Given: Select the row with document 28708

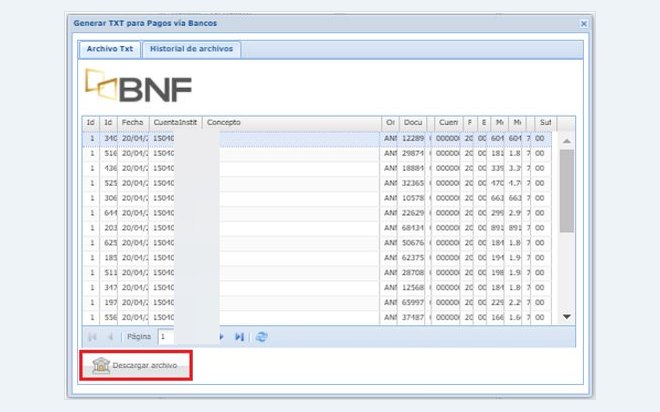Looking at the screenshot, I should [317, 273].
